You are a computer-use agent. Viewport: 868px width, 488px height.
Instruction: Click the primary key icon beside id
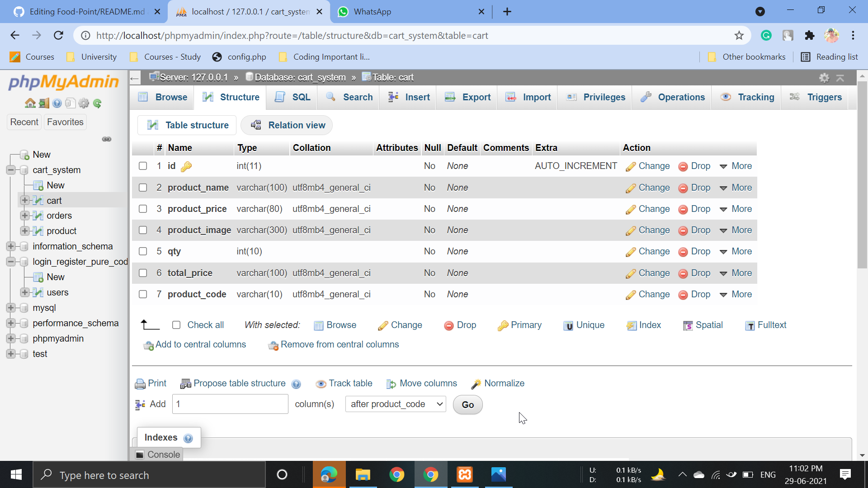[x=186, y=166]
